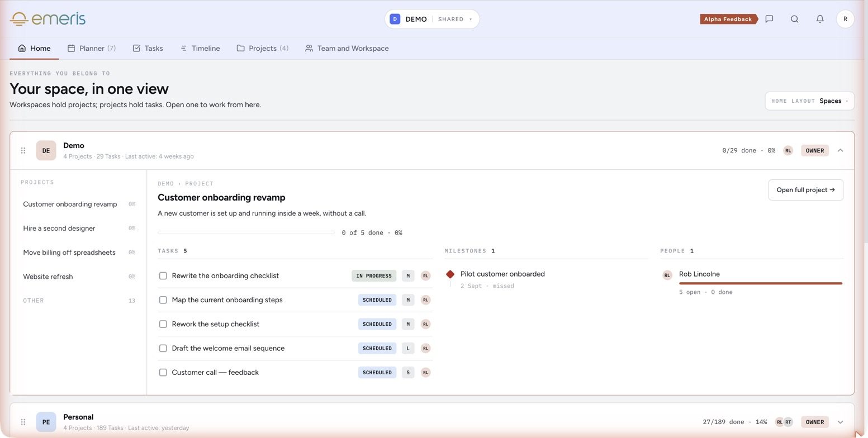Click the Alpha Feedback tag
This screenshot has width=868, height=438.
728,19
